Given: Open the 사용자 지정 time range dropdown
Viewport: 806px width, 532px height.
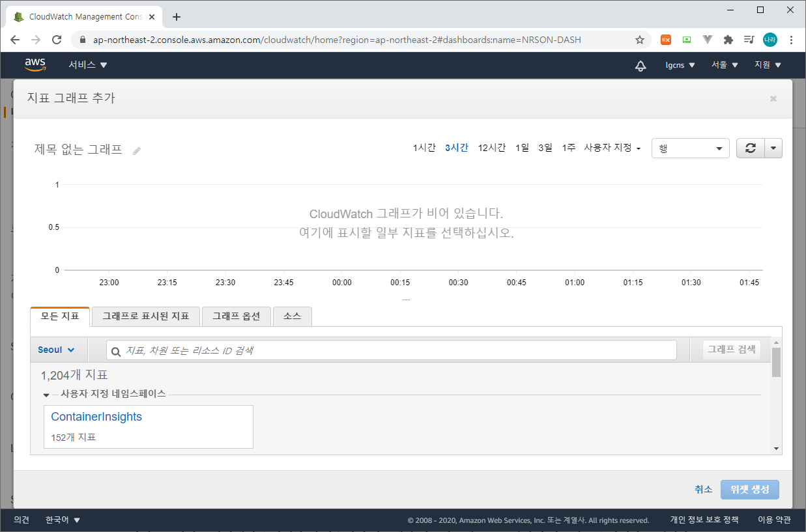Looking at the screenshot, I should pos(612,148).
